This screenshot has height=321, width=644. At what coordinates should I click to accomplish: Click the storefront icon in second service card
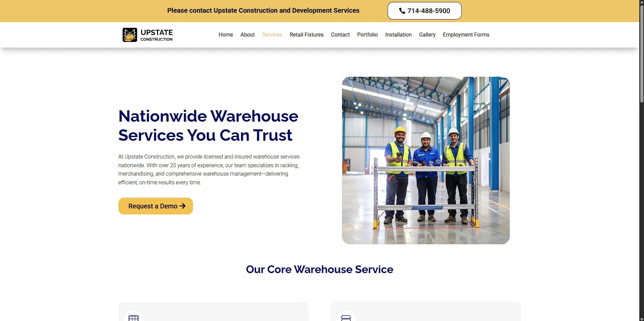(346, 318)
